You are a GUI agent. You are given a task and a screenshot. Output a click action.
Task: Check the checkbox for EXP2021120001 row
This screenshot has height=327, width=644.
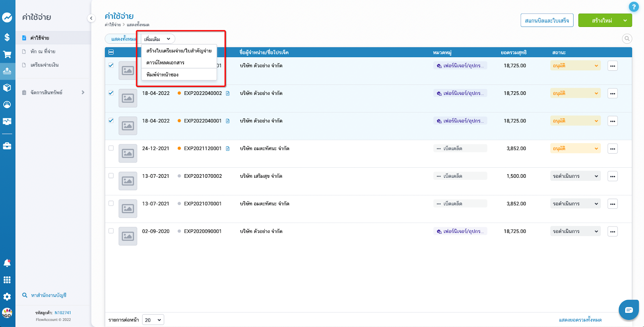coord(111,148)
